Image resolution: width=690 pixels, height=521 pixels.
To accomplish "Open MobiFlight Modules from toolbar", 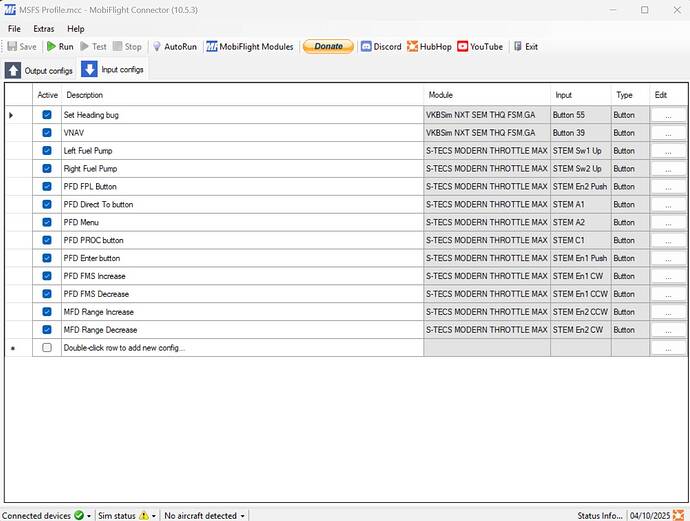I will 212,47.
